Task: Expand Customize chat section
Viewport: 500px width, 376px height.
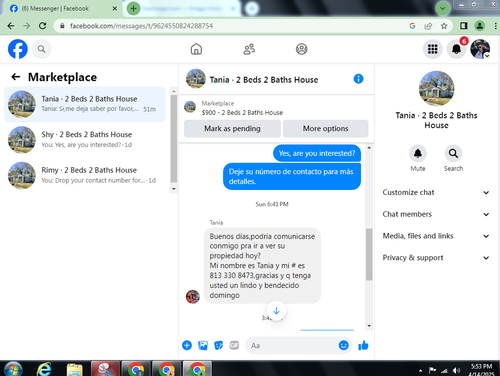Action: [436, 192]
